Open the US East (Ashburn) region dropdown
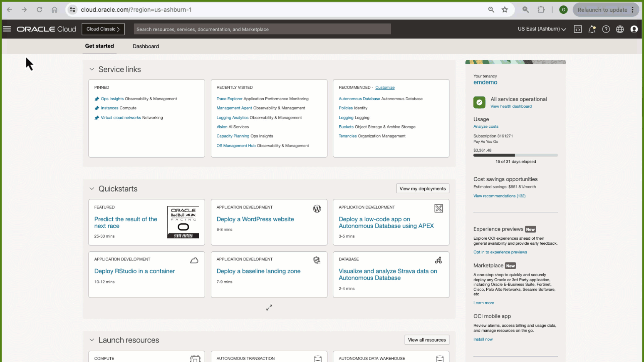This screenshot has width=644, height=362. pos(542,29)
